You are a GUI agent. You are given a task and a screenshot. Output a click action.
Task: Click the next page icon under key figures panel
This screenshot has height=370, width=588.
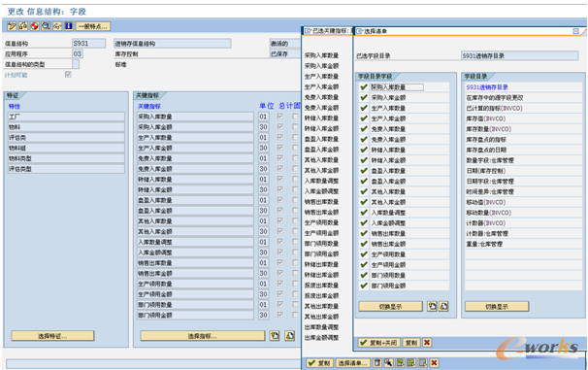(289, 335)
